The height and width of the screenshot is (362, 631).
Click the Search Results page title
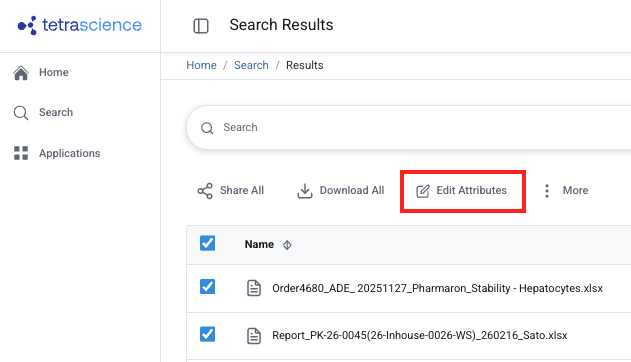click(281, 25)
